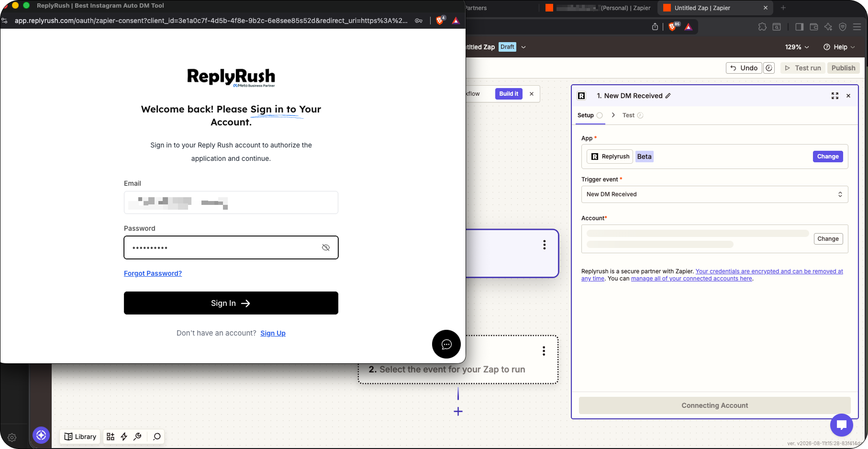This screenshot has height=449, width=868.
Task: Add a step with the plus icon
Action: click(x=458, y=412)
